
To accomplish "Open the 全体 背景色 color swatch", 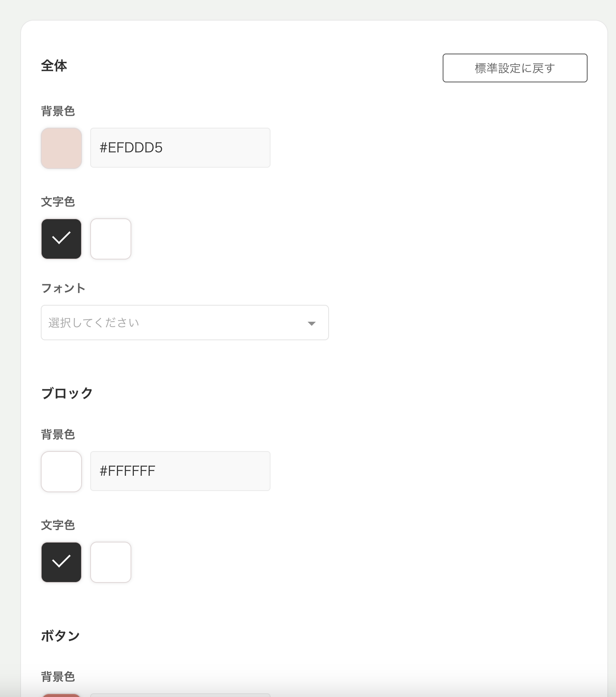I will tap(61, 147).
